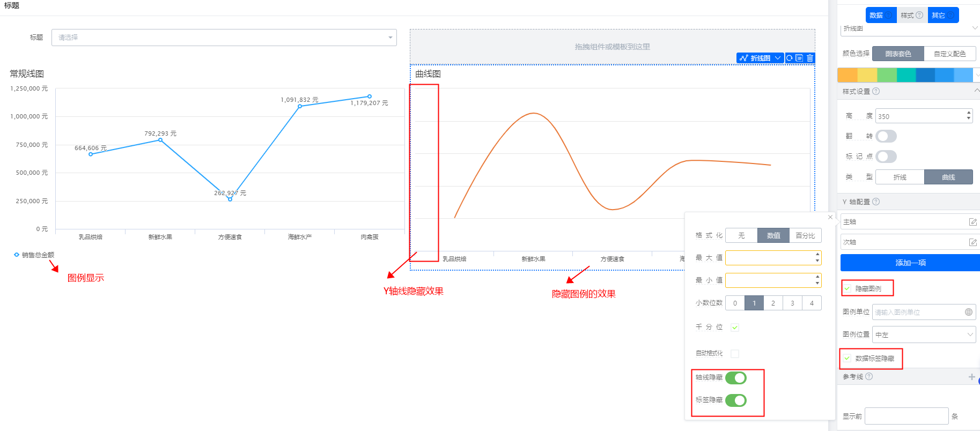Edit the 次轴 axis with pencil icon
This screenshot has height=431, width=980.
tap(973, 242)
